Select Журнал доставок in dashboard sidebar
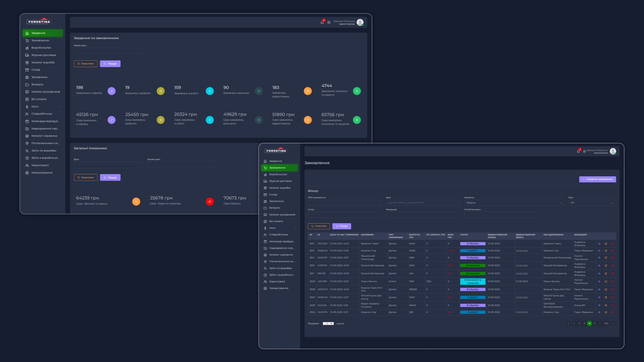The image size is (644, 362). (x=44, y=55)
